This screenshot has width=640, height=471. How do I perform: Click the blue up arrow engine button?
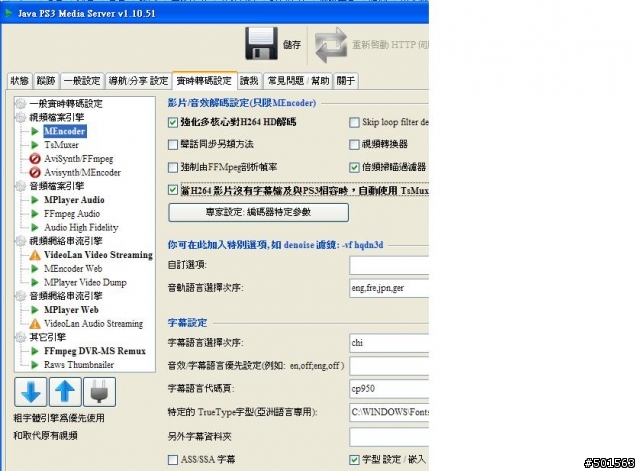click(x=65, y=392)
